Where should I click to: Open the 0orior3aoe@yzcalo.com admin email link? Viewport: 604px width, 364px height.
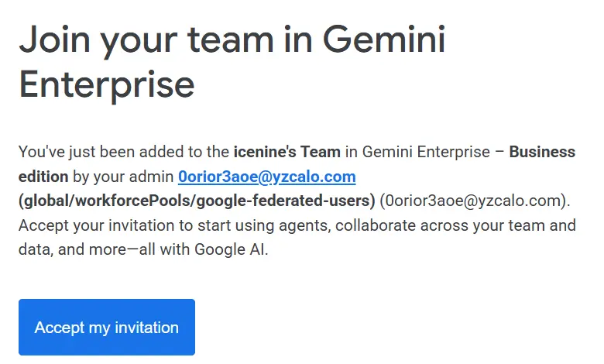point(266,177)
